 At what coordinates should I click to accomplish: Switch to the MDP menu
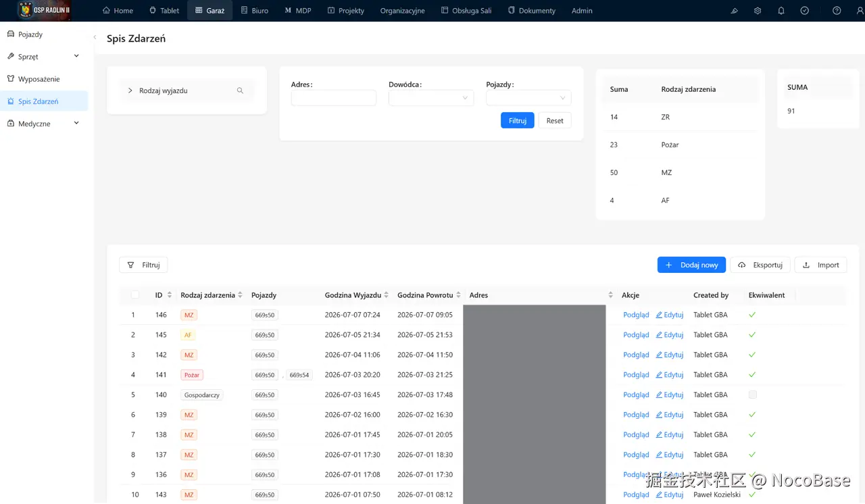tap(298, 11)
